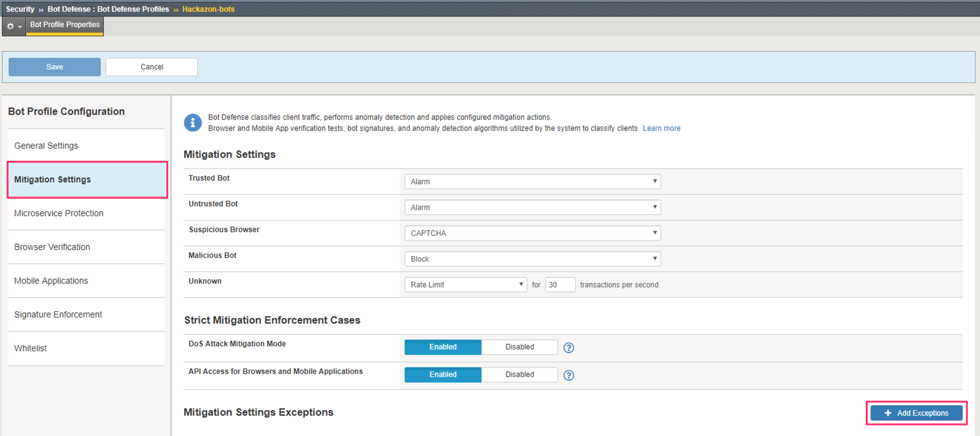
Task: Open General Settings section
Action: (x=86, y=146)
